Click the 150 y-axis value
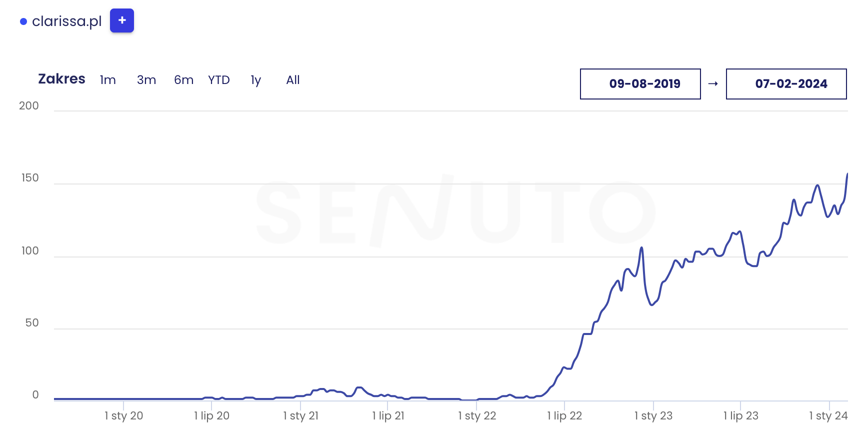Screen dimensions: 868x436 click(x=30, y=178)
